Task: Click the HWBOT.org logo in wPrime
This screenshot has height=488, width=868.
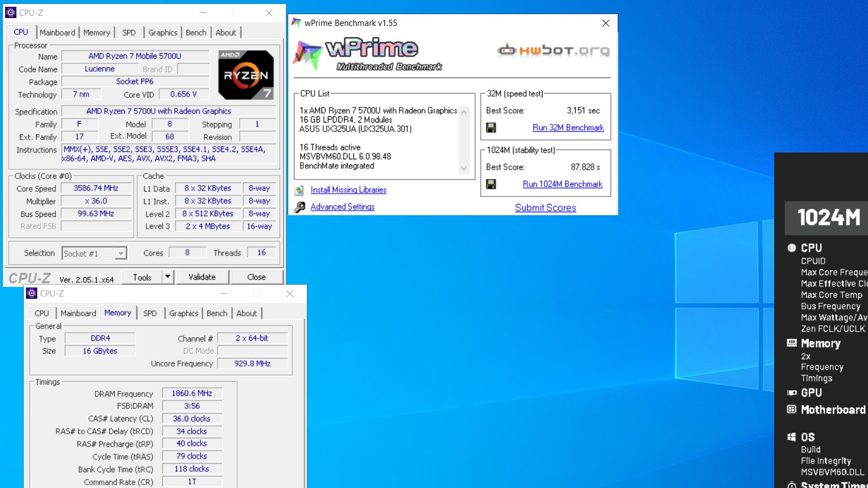Action: (553, 51)
